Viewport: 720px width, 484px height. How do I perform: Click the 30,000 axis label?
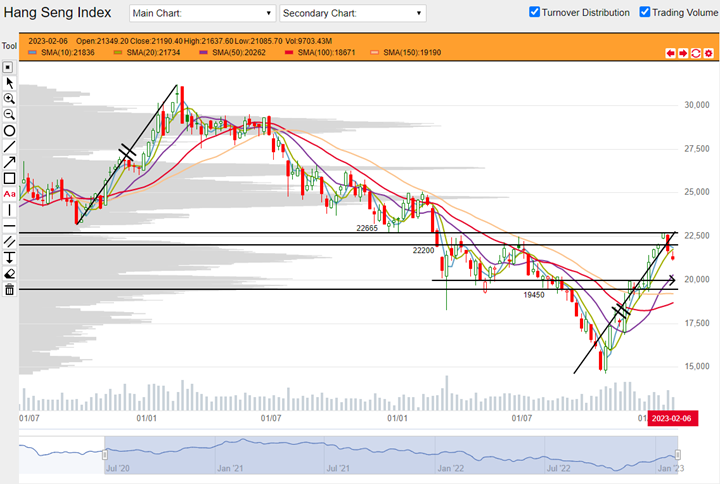[x=697, y=105]
